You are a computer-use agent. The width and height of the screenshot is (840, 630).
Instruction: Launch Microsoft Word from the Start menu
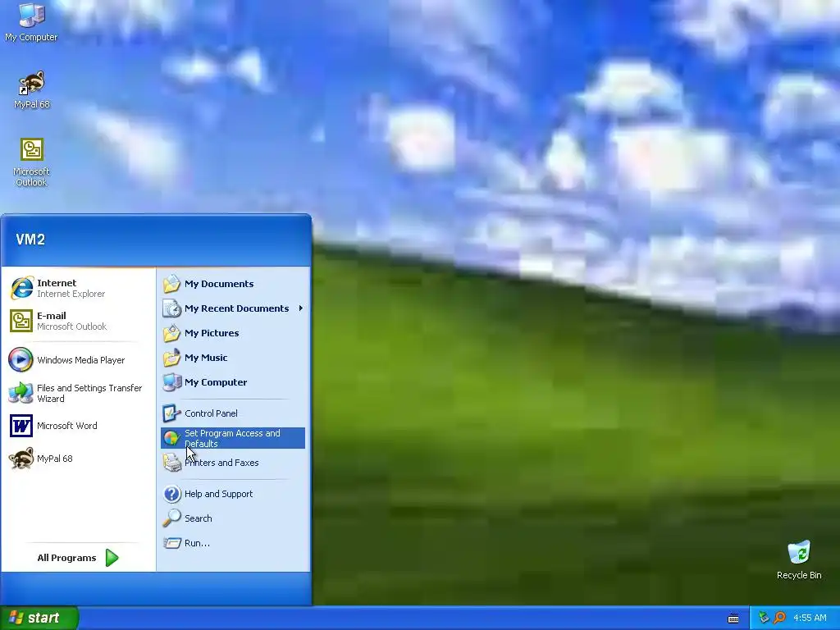coord(78,426)
